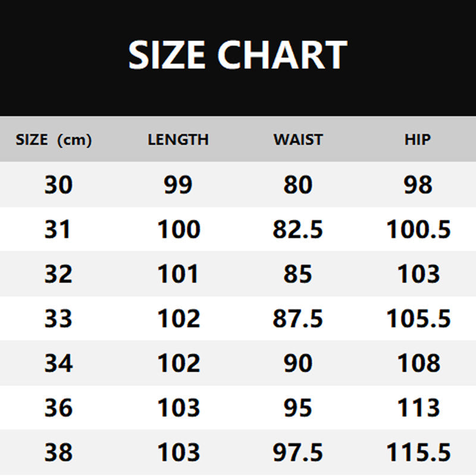The height and width of the screenshot is (476, 476).
Task: Select size 32 row label
Action: [58, 274]
